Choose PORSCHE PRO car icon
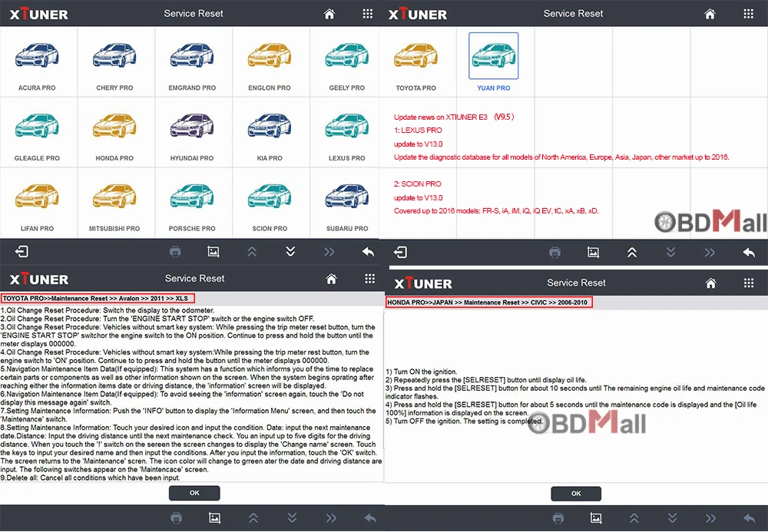This screenshot has width=768, height=532. 192,196
